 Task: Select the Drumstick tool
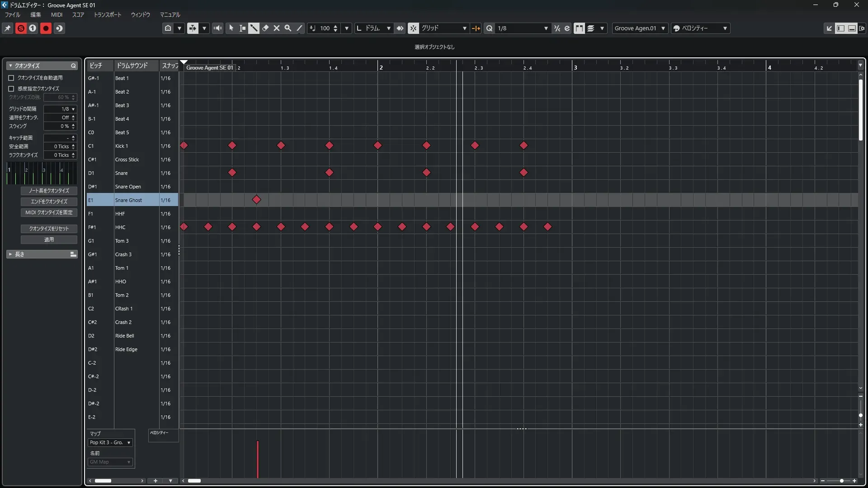pyautogui.click(x=254, y=28)
